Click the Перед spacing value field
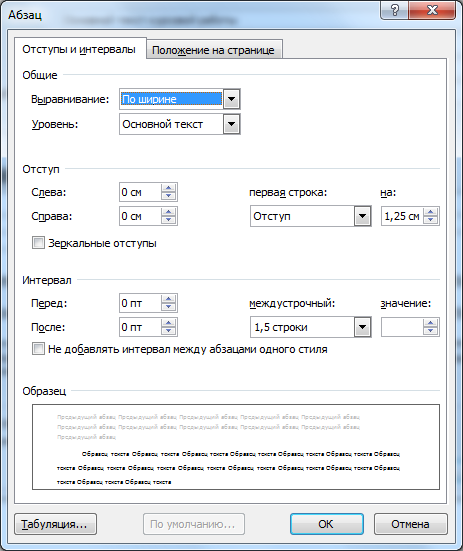 [140, 303]
